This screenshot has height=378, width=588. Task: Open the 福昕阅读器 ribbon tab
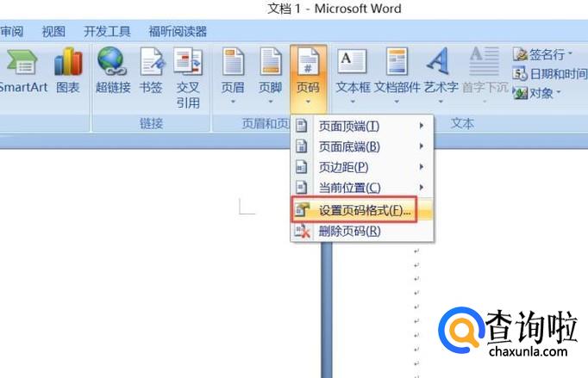click(x=178, y=32)
